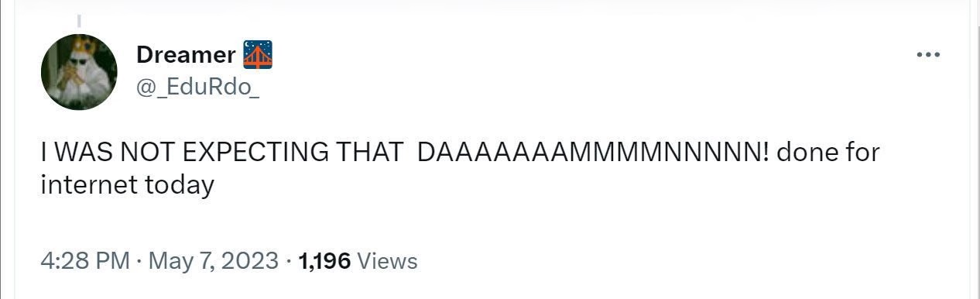Viewport: 980px width, 299px height.
Task: Click the bold 1,196 view count
Action: [324, 261]
